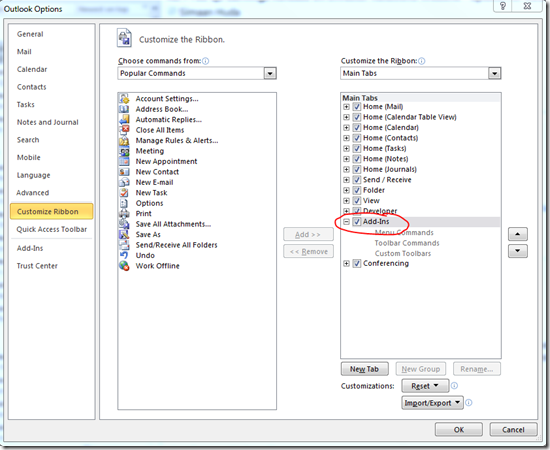Click the Send/Receive All Folders icon
Screen dimensions: 550x450
124,245
